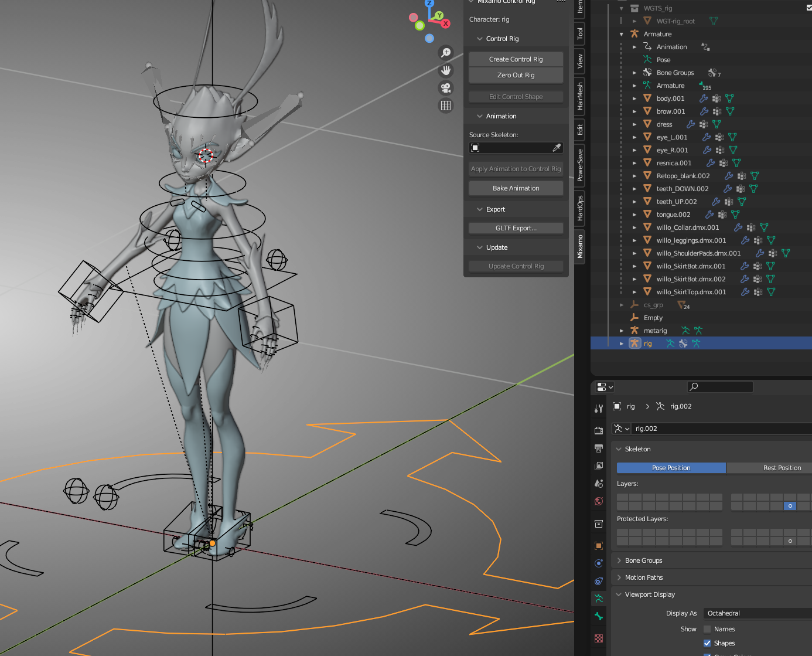Switch skeleton to Rest Position
812x656 pixels.
pyautogui.click(x=782, y=468)
